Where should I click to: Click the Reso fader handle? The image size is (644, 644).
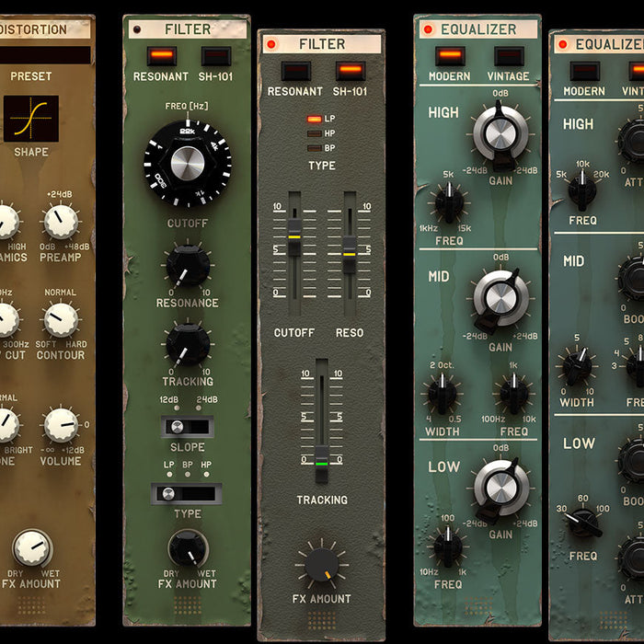(350, 254)
